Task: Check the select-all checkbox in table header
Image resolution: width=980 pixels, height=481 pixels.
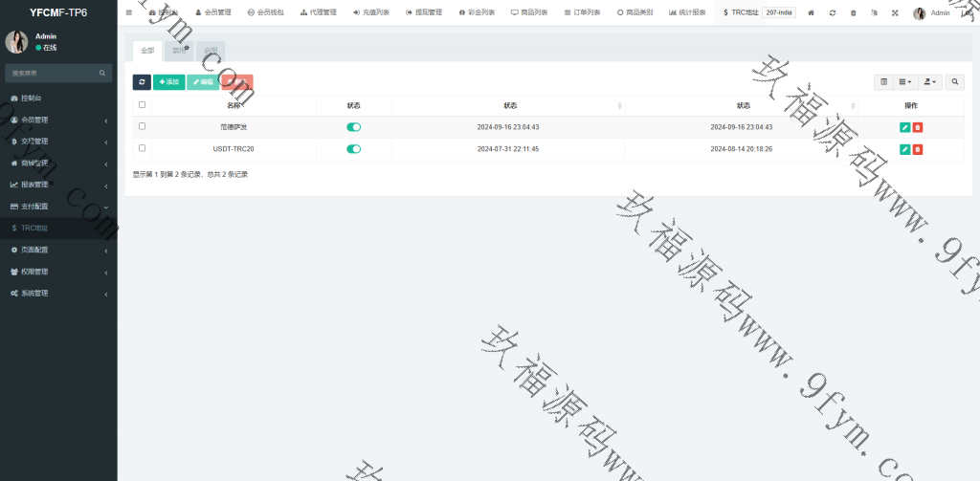Action: click(x=143, y=105)
